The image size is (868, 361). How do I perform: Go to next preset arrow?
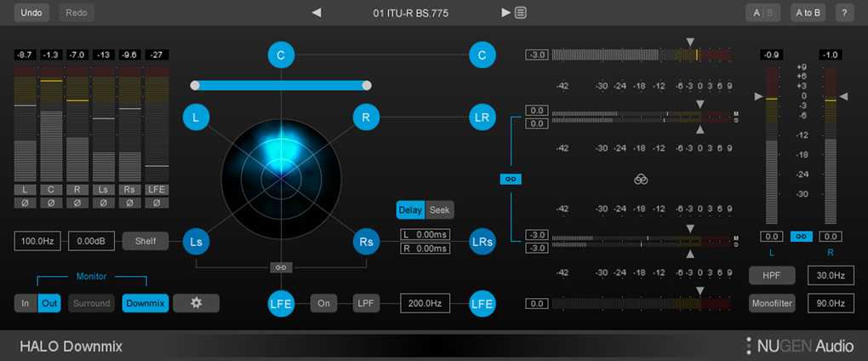pos(505,12)
